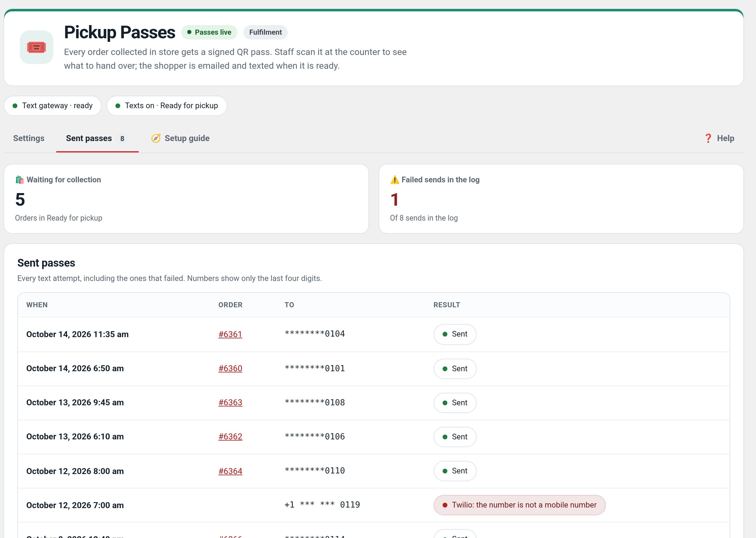
Task: Click the Twilio not a mobile number error pill
Action: click(x=519, y=505)
